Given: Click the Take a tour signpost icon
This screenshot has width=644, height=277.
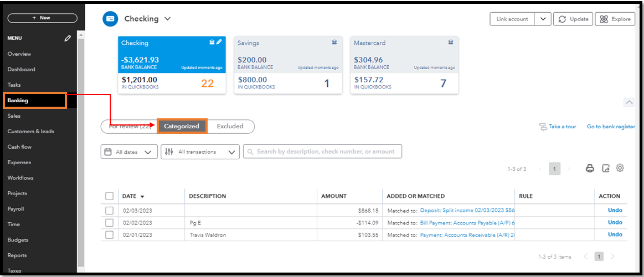Looking at the screenshot, I should [x=543, y=127].
